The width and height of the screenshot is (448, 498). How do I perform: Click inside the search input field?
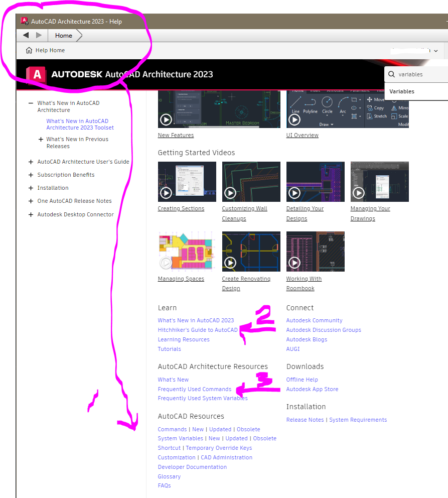pos(416,74)
